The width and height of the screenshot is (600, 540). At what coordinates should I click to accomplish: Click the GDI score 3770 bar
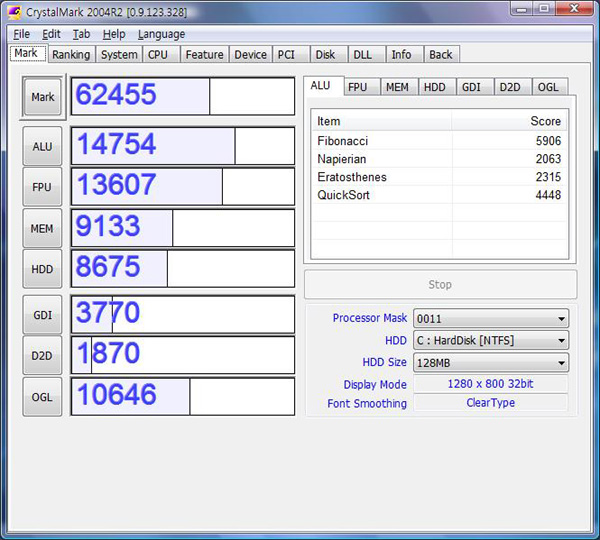click(x=183, y=314)
